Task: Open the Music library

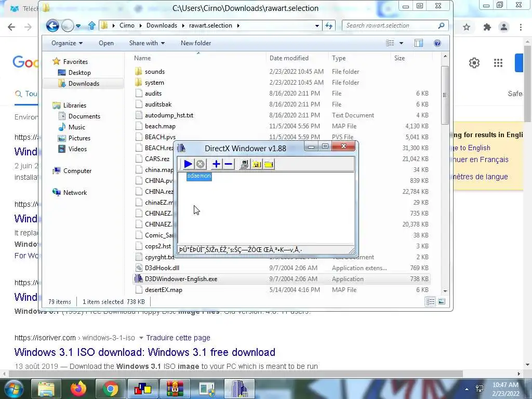Action: (x=77, y=127)
